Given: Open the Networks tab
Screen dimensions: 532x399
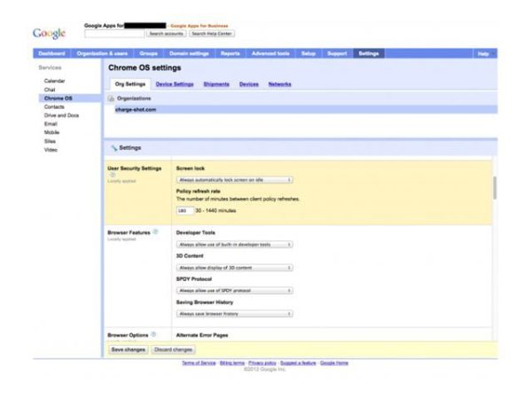Looking at the screenshot, I should pyautogui.click(x=279, y=84).
